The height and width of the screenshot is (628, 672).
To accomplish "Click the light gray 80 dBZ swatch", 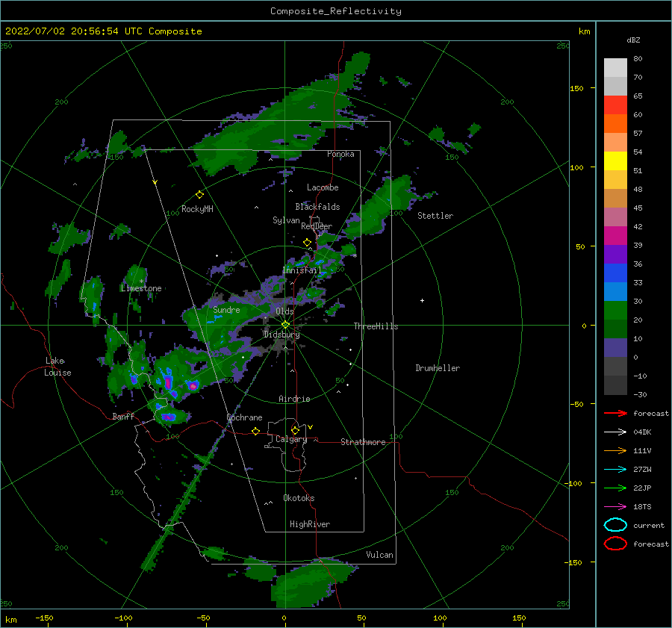I will (x=615, y=67).
